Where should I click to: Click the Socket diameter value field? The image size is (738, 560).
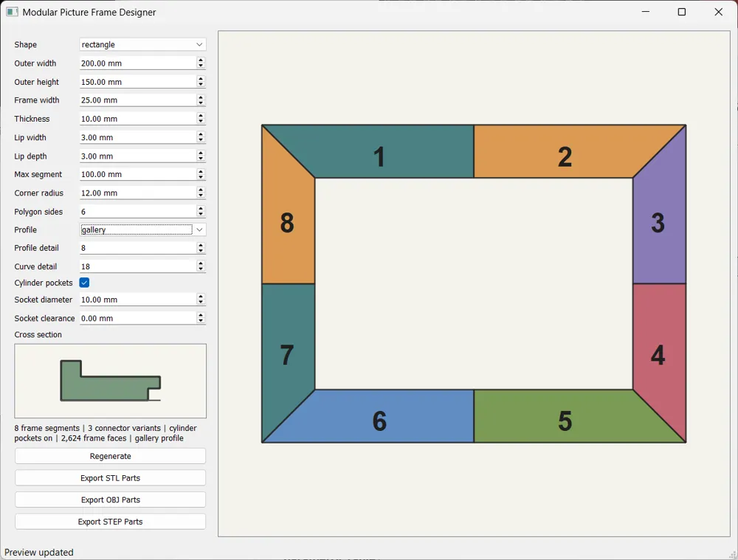click(137, 300)
